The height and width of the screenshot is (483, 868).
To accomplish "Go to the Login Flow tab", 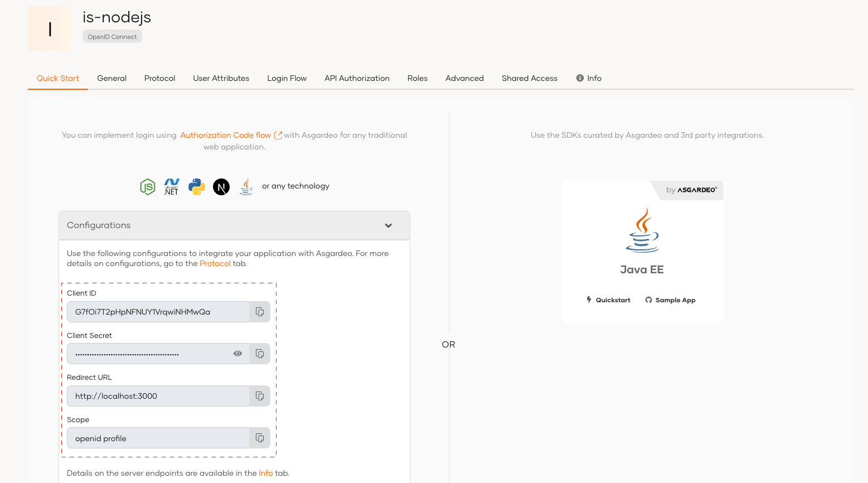I will point(287,78).
